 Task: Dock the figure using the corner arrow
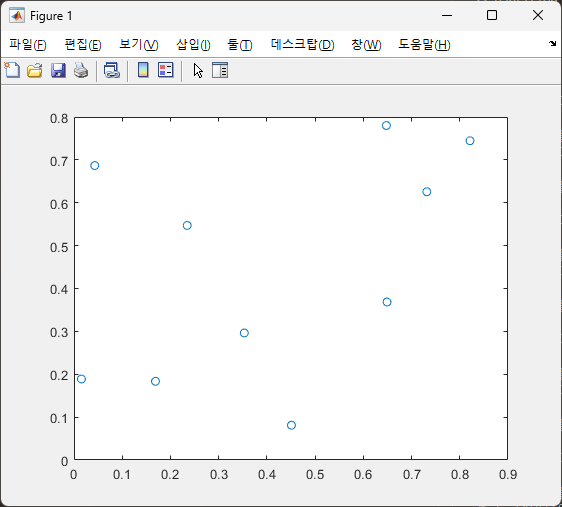(x=552, y=44)
